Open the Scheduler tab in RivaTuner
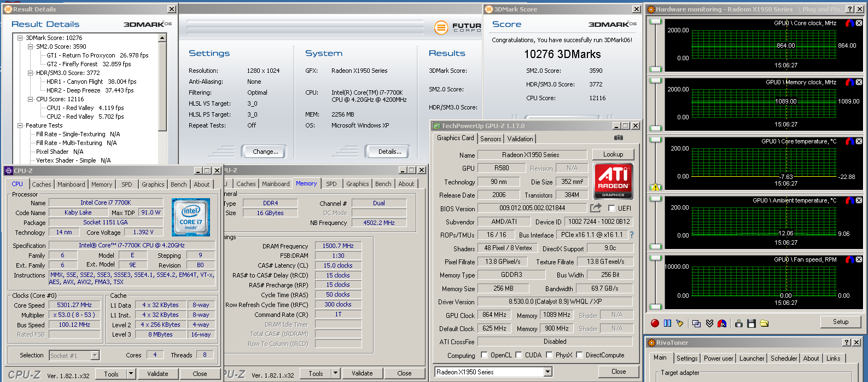Viewport: 868px width, 382px height. pyautogui.click(x=784, y=358)
